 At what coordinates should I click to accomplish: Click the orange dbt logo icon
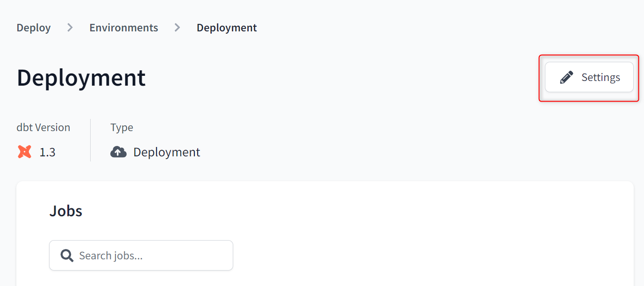tap(24, 152)
